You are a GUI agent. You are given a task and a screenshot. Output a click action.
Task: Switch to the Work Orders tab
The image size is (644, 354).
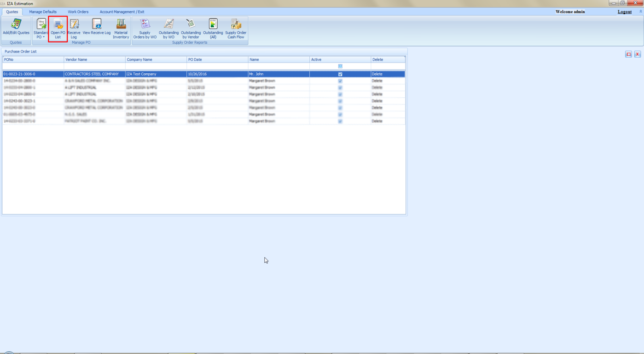pos(78,12)
